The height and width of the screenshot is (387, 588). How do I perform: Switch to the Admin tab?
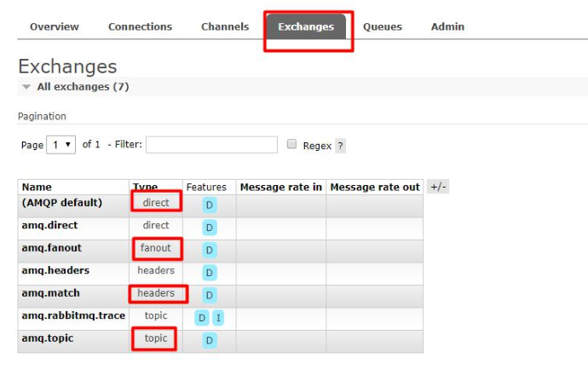point(447,26)
